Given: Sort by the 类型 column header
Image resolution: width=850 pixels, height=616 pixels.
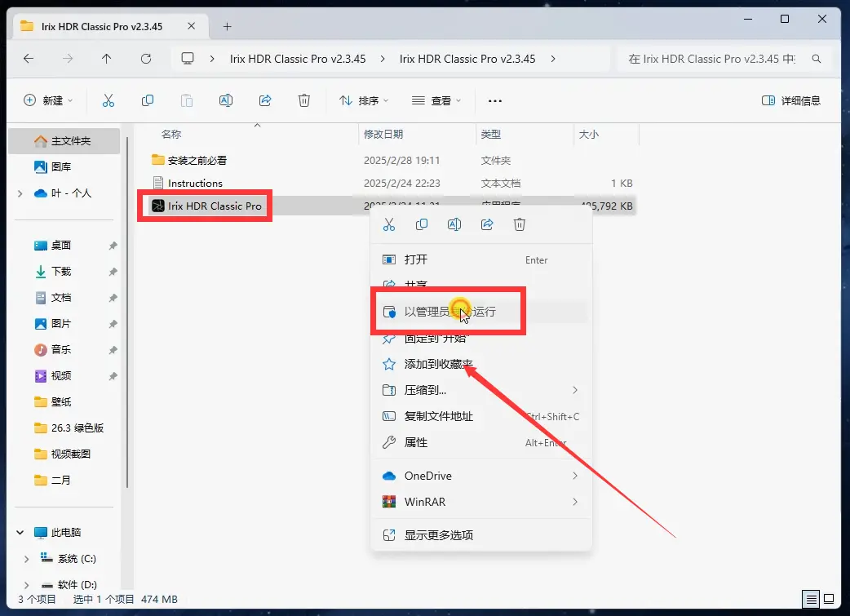Looking at the screenshot, I should pos(490,134).
